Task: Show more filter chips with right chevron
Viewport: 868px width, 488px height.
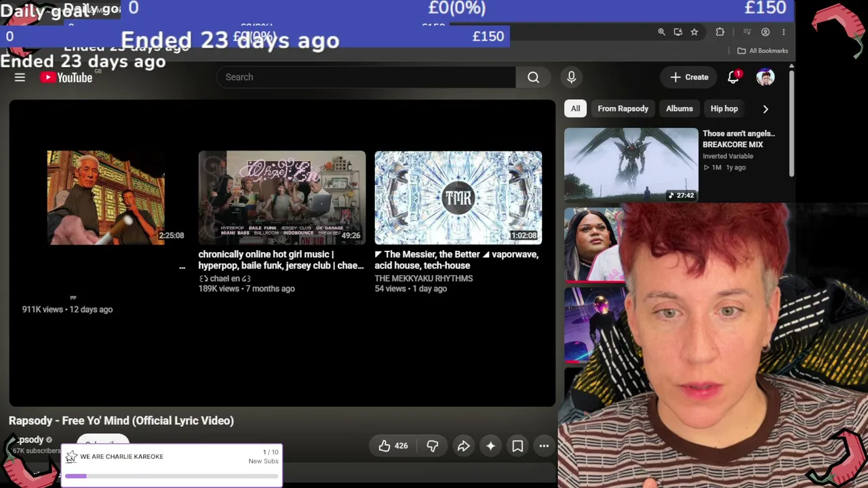Action: [x=766, y=108]
